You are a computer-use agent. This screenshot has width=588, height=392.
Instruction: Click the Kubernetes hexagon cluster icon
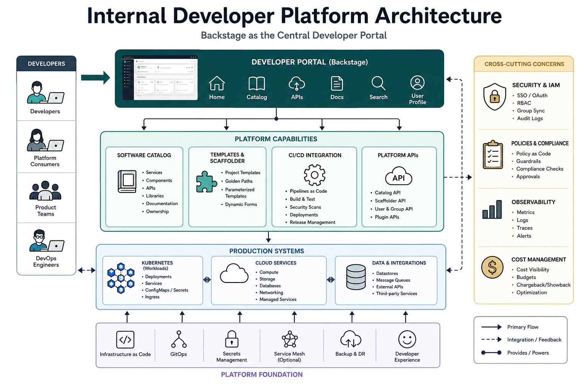point(121,278)
